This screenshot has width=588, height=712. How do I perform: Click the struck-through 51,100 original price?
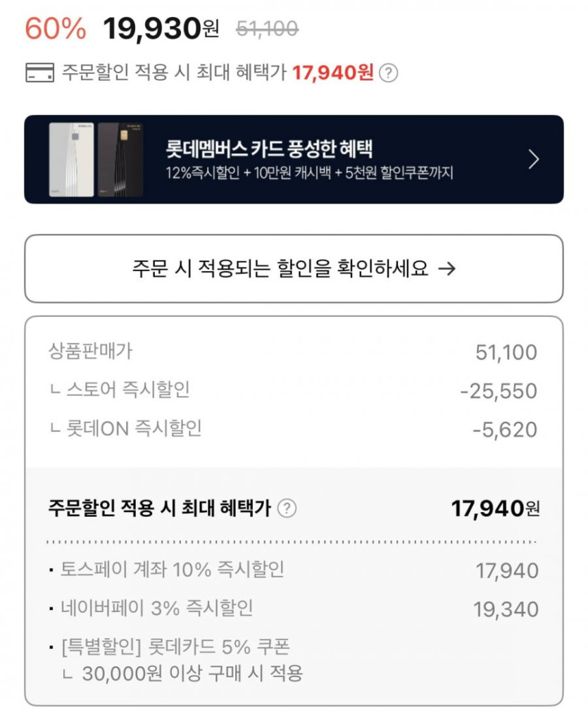(267, 29)
